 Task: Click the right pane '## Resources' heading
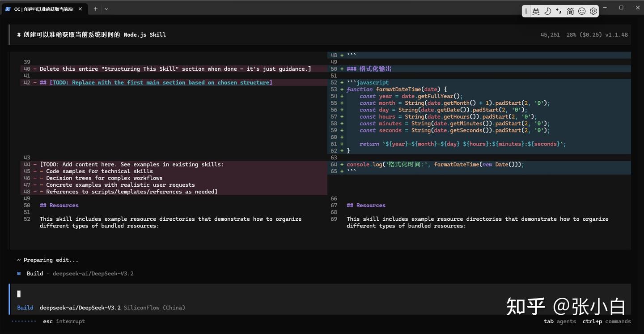coord(366,205)
